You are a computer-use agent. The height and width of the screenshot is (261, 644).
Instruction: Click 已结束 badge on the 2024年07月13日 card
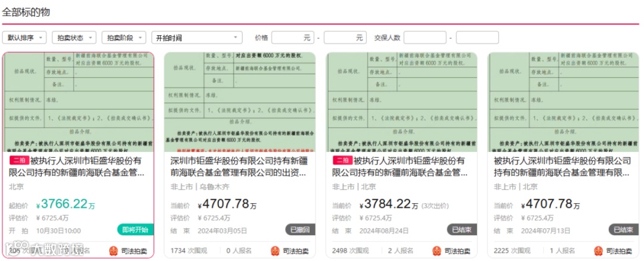(x=624, y=229)
